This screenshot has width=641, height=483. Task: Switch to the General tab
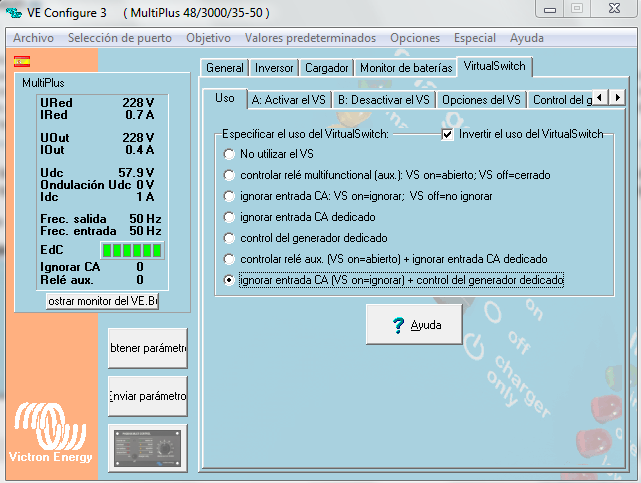coord(225,68)
